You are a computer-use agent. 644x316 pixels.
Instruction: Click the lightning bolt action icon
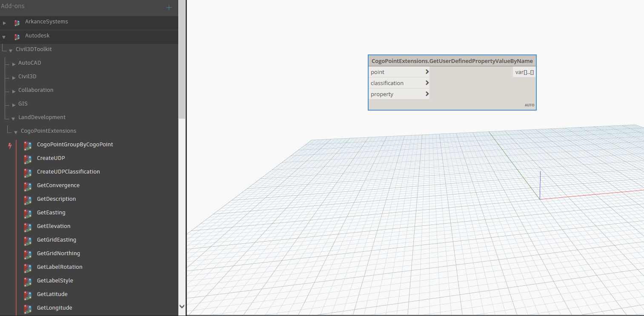(10, 145)
